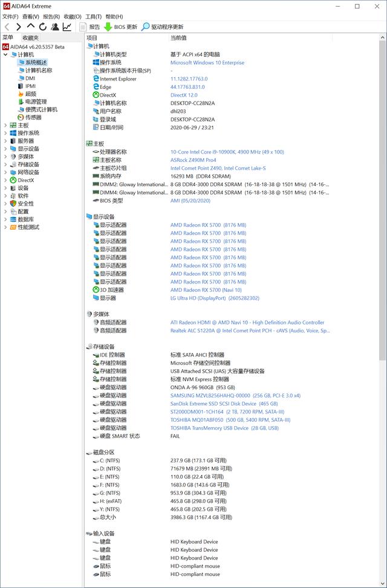387x588 pixels.
Task: Click the 存储设备 icon in the sidebar
Action: 13,164
